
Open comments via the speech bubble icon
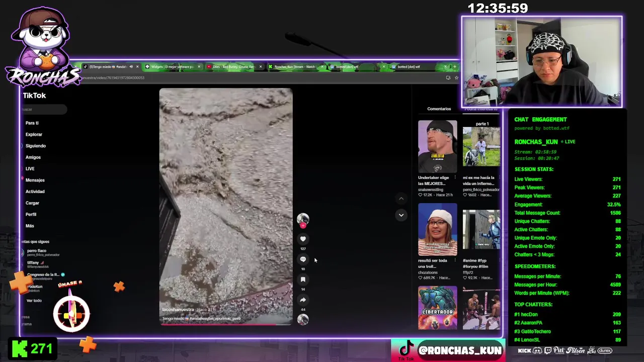click(x=303, y=259)
